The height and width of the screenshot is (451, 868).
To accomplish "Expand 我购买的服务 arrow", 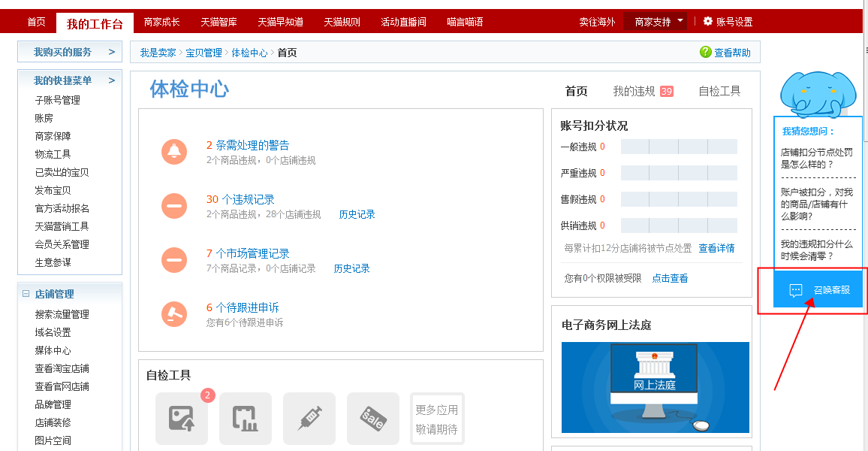I will click(x=112, y=52).
